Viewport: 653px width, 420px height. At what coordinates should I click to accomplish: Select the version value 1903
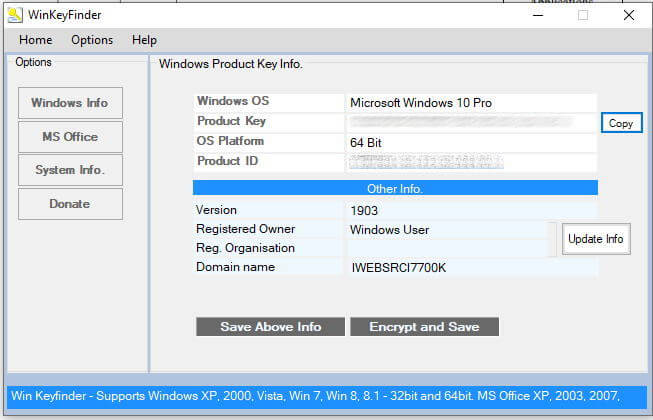coord(364,211)
